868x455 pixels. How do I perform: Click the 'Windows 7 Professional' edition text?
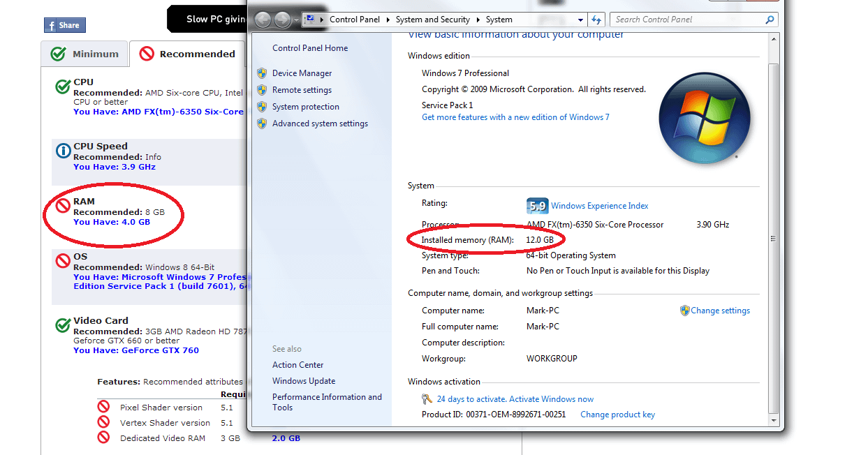pyautogui.click(x=465, y=73)
